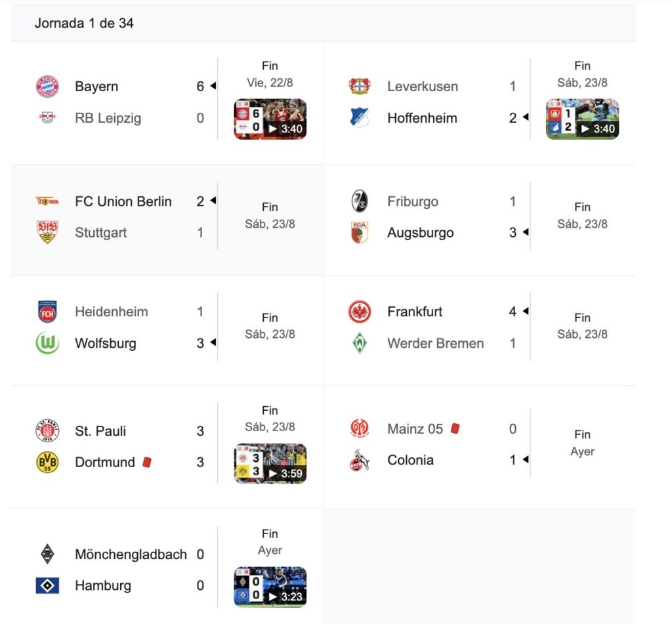The height and width of the screenshot is (624, 672).
Task: Play Mönchengladbach vs Hamburg highlights video
Action: pyautogui.click(x=270, y=587)
